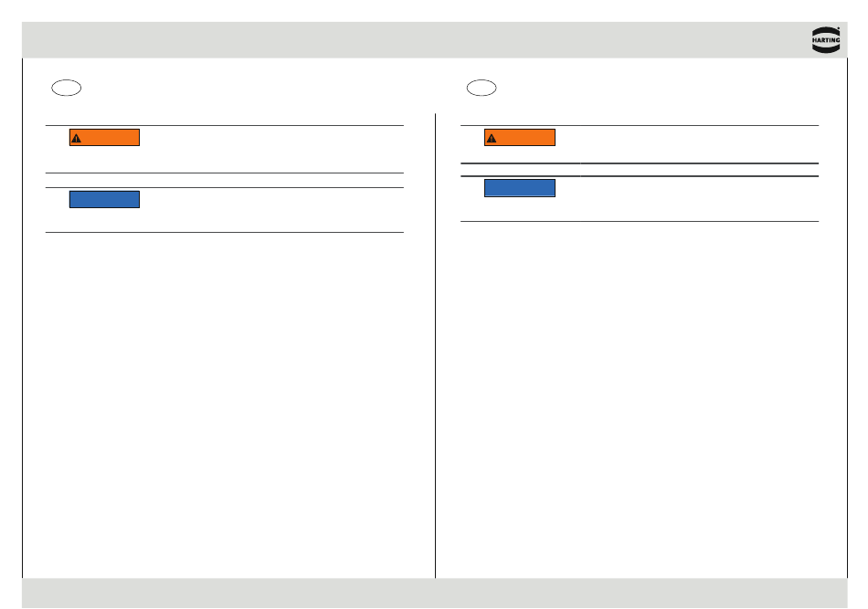The height and width of the screenshot is (609, 868).
Task: Click the HARTING logo in the header
Action: point(825,40)
